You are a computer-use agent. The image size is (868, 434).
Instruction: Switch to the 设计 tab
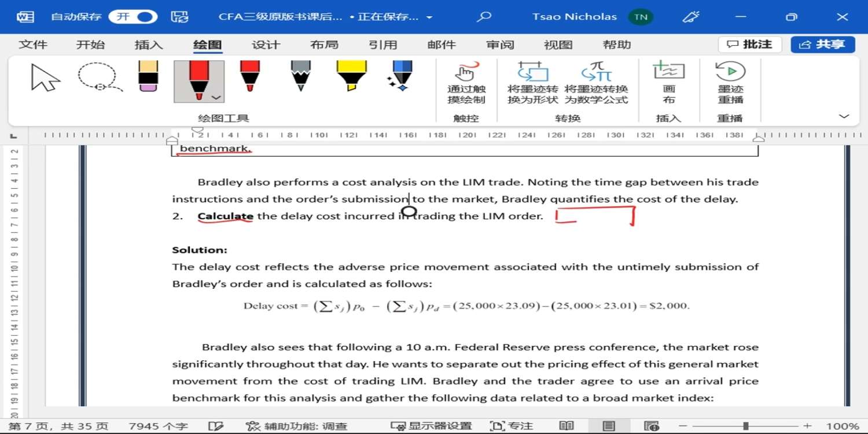[266, 45]
